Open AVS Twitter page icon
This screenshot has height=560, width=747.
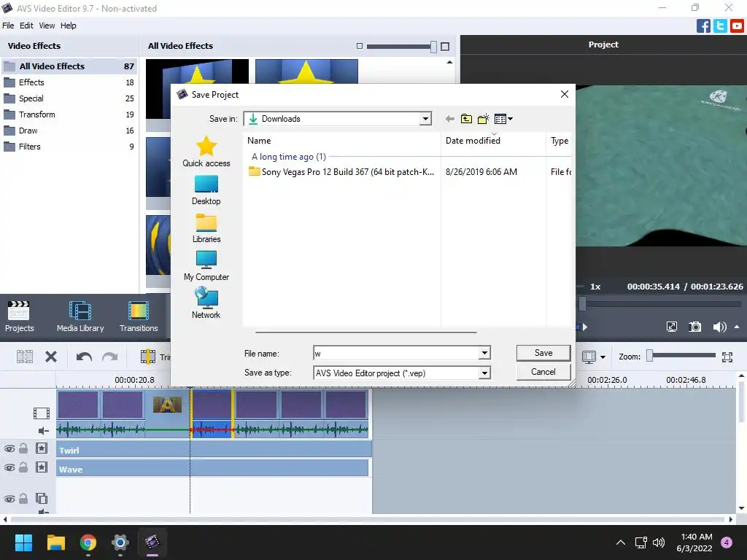720,26
